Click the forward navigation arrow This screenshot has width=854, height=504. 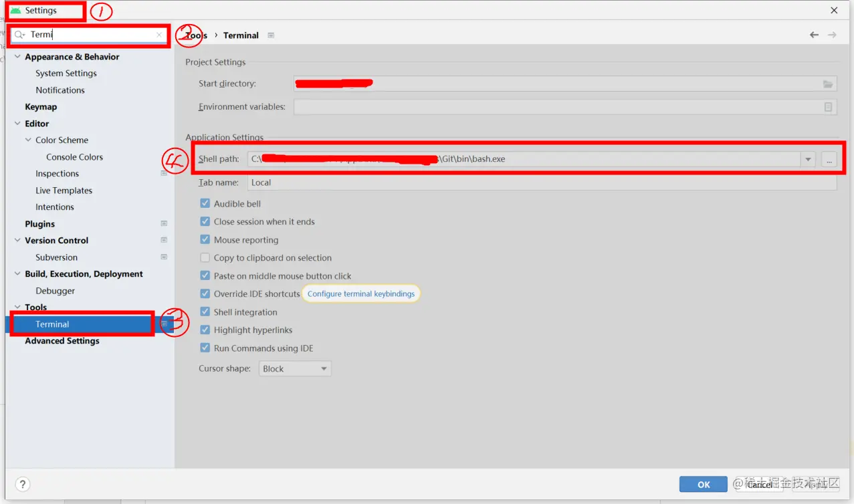coord(832,35)
